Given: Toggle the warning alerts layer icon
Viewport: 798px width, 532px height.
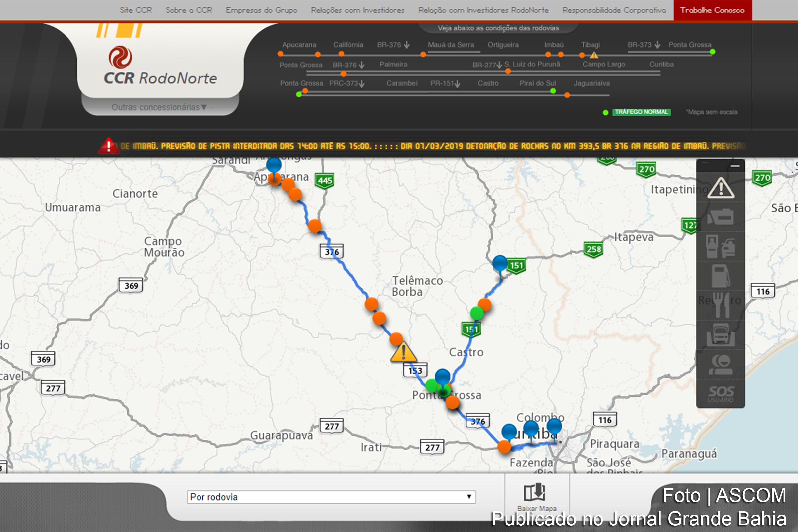Looking at the screenshot, I should [x=721, y=188].
